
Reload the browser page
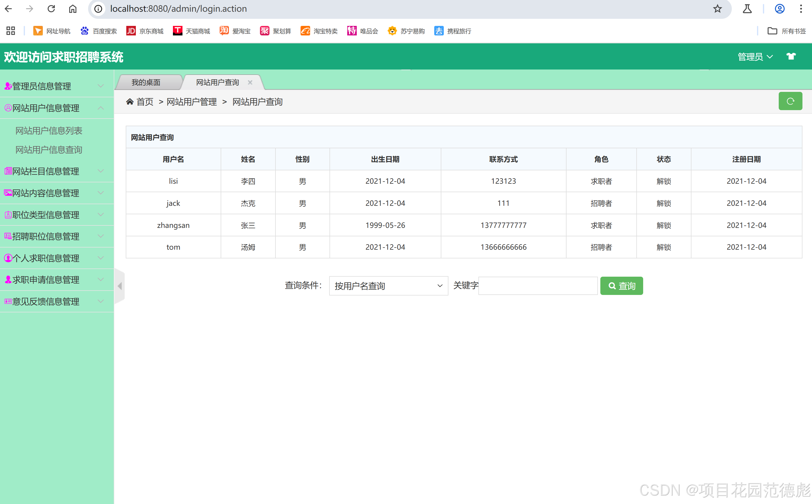51,9
